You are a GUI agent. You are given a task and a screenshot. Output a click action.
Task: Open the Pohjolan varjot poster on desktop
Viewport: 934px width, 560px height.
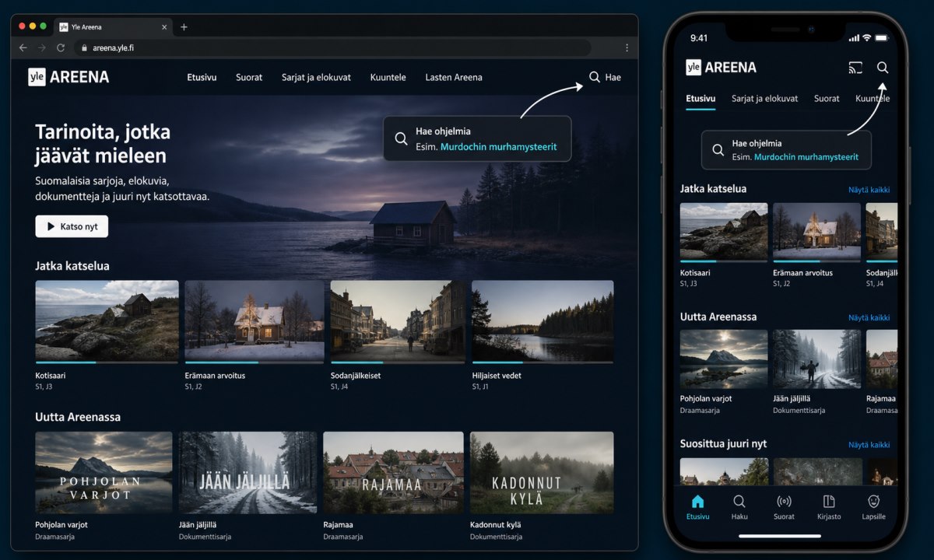(x=104, y=472)
